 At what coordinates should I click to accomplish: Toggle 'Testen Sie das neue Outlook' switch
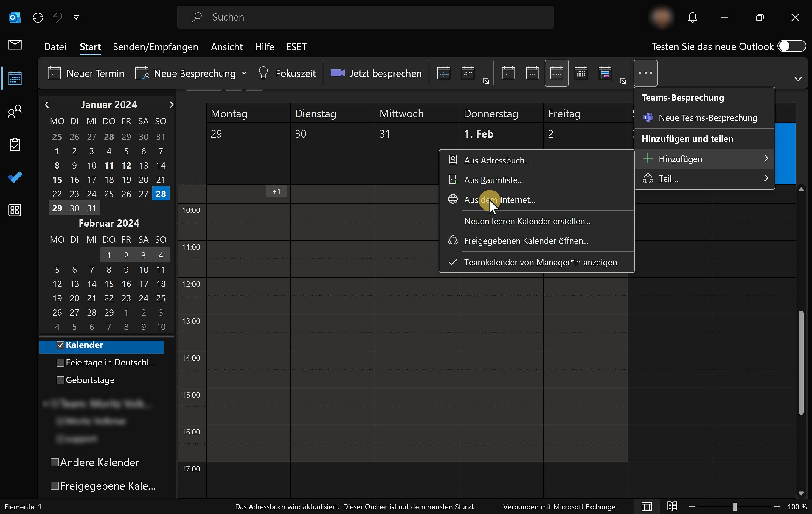[791, 46]
